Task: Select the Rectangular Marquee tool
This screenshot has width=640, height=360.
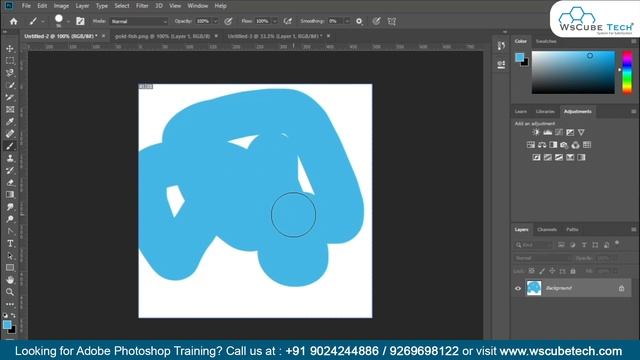Action: coord(10,61)
